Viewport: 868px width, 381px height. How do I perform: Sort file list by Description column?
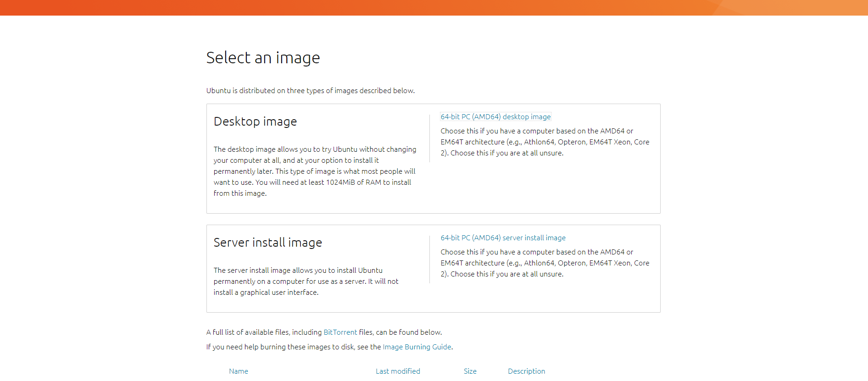[526, 371]
